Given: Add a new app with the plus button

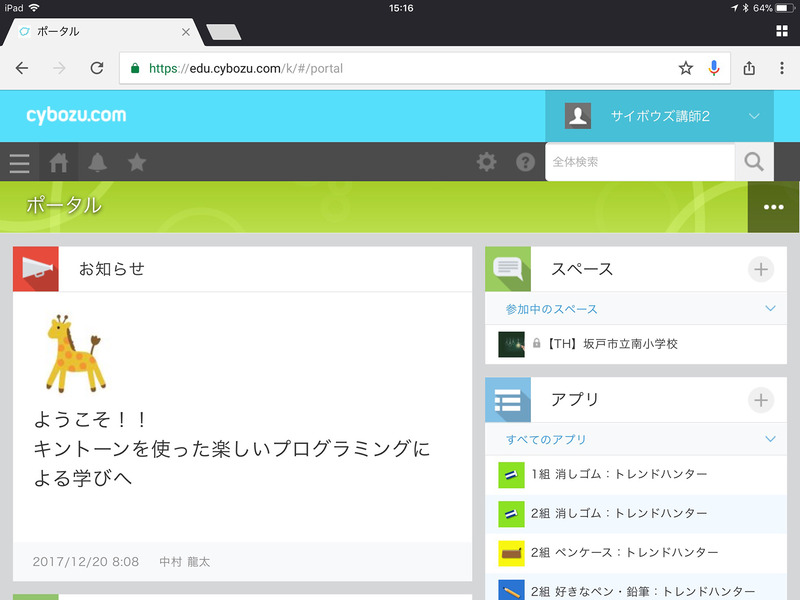Looking at the screenshot, I should (761, 399).
